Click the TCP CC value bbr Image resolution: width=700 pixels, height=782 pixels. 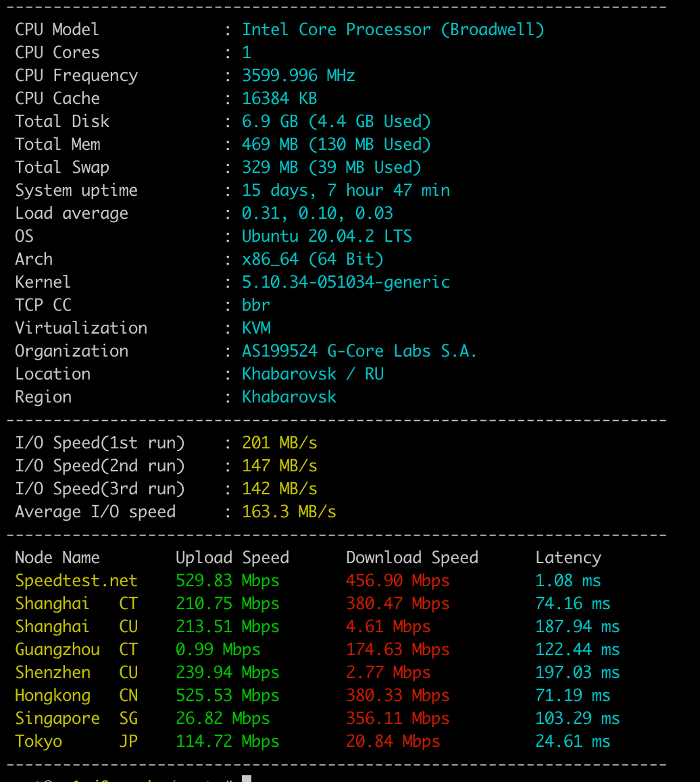(256, 305)
